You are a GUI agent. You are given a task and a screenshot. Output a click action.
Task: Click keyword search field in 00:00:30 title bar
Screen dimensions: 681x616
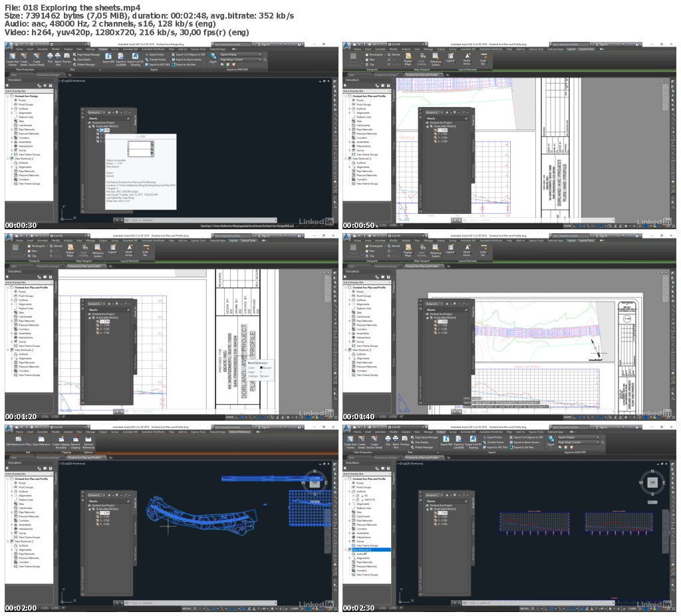pyautogui.click(x=232, y=45)
